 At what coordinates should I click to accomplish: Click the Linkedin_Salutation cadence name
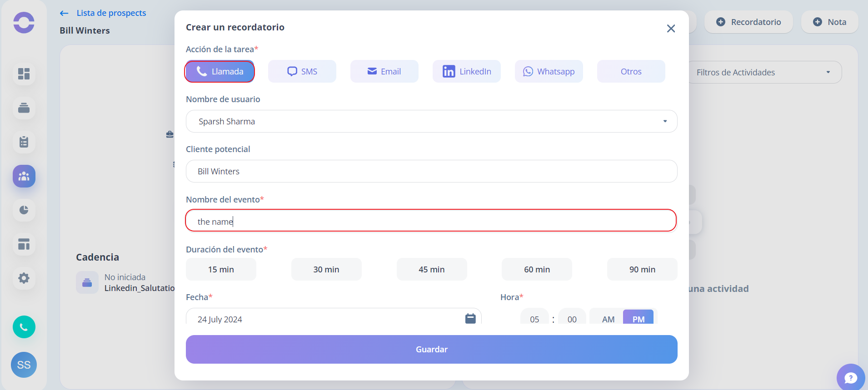pyautogui.click(x=140, y=288)
